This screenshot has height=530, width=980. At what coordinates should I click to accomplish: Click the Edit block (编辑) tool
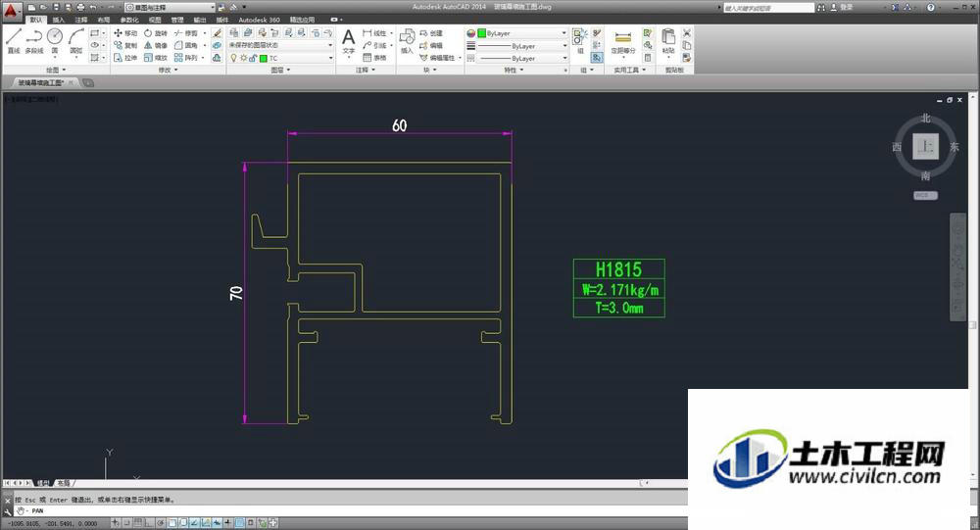click(x=431, y=46)
